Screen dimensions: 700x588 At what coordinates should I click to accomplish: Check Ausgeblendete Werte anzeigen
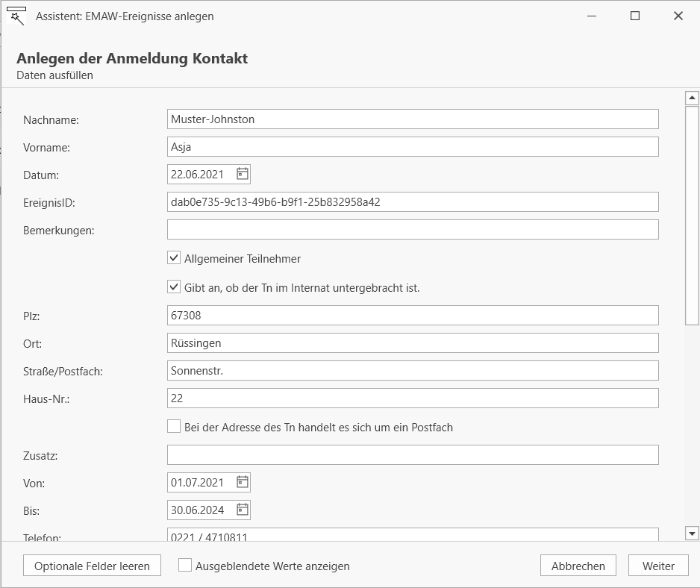[x=185, y=565]
